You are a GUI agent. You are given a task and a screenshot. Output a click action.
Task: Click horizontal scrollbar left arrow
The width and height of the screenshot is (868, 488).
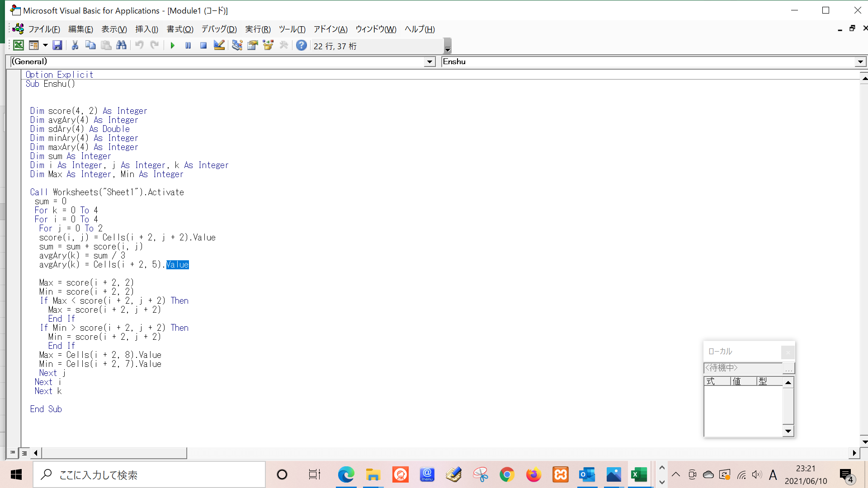36,453
